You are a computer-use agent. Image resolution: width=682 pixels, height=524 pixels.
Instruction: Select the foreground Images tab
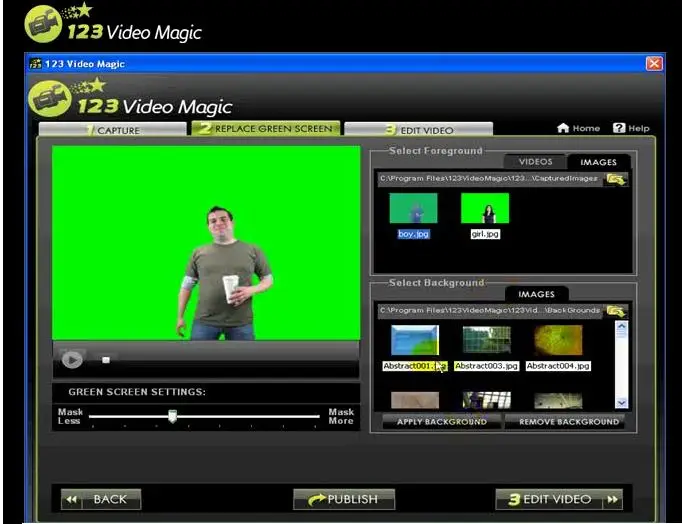pos(598,162)
